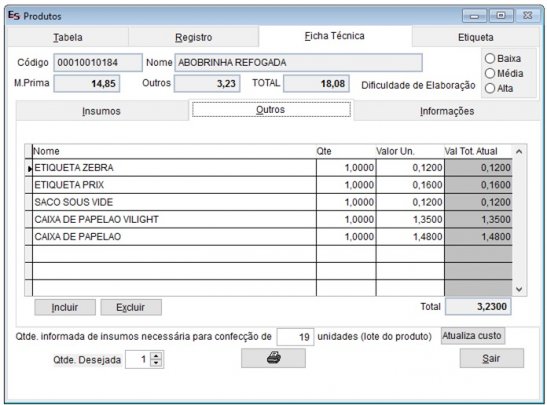Click the lot units field showing 19
Image resolution: width=547 pixels, height=405 pixels.
[x=295, y=337]
